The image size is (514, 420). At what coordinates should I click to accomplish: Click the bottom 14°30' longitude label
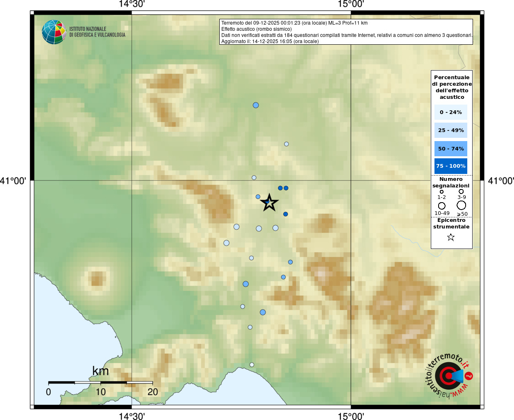point(132,416)
